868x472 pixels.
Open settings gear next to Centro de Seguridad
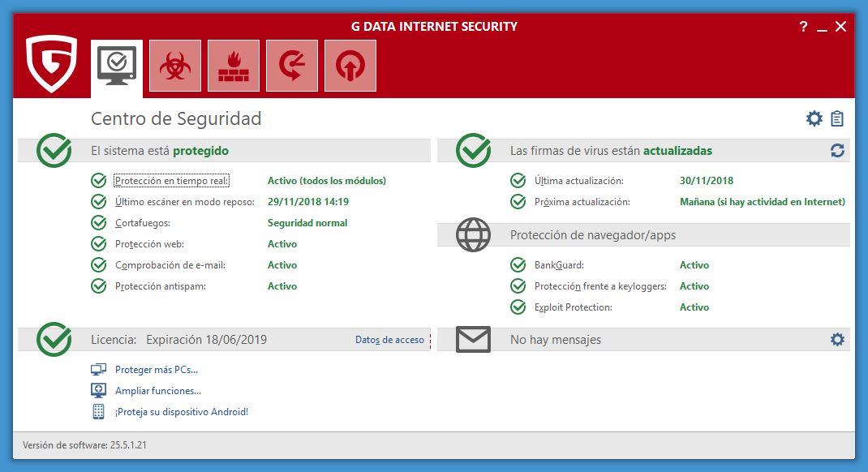pos(814,118)
